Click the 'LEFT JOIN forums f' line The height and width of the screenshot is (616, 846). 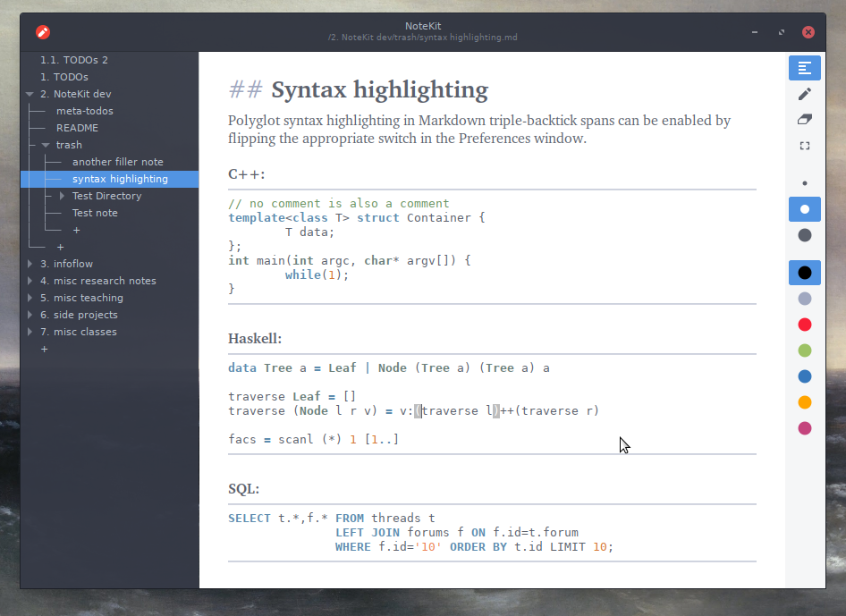(457, 532)
